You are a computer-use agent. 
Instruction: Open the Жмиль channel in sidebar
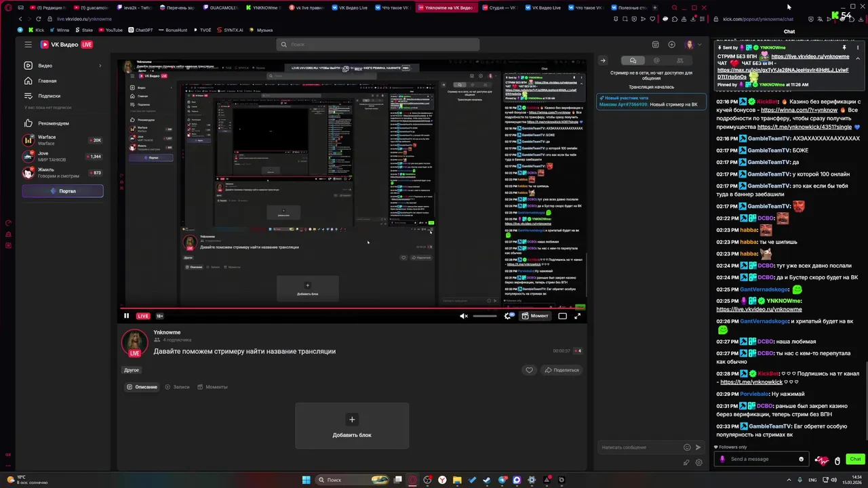coord(62,173)
